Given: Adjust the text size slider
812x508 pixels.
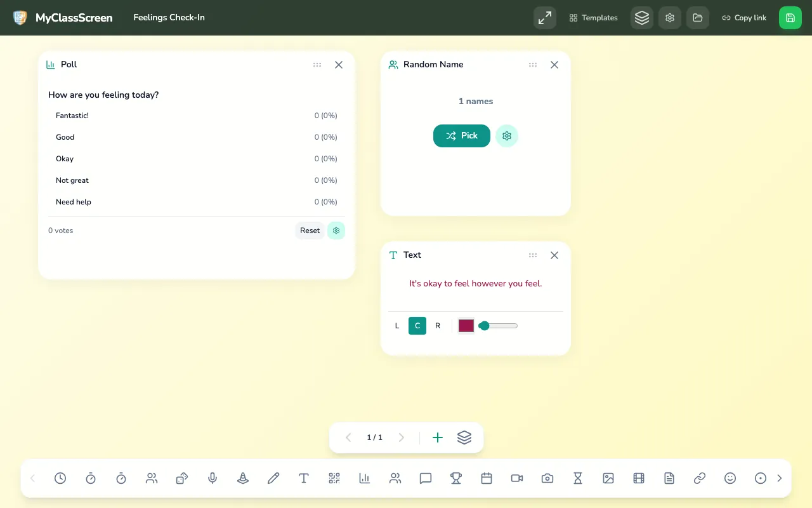Looking at the screenshot, I should click(498, 326).
